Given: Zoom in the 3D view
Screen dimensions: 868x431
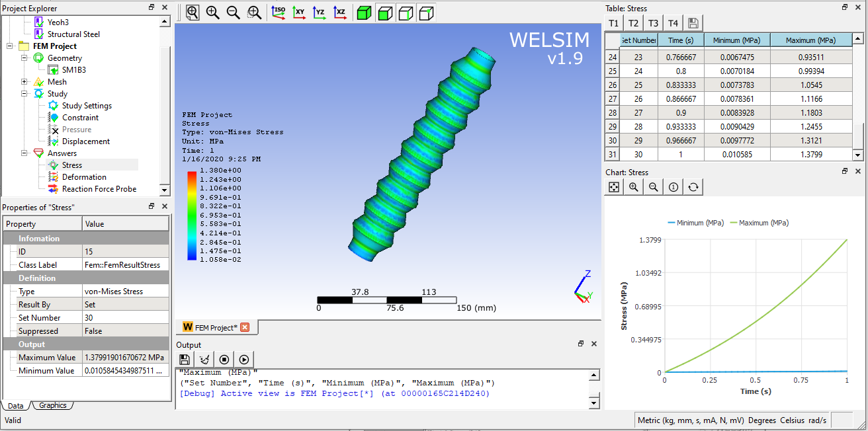Looking at the screenshot, I should [x=212, y=13].
